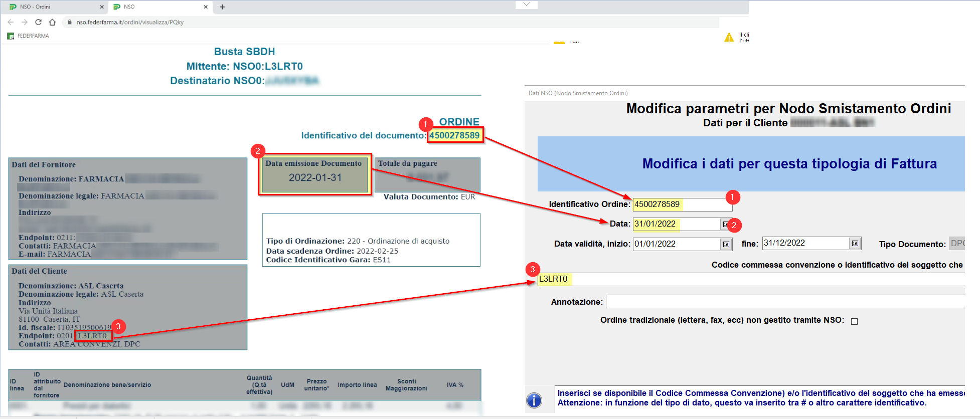Click the Identificativo Ordine input field
The image size is (980, 419).
[x=681, y=204]
